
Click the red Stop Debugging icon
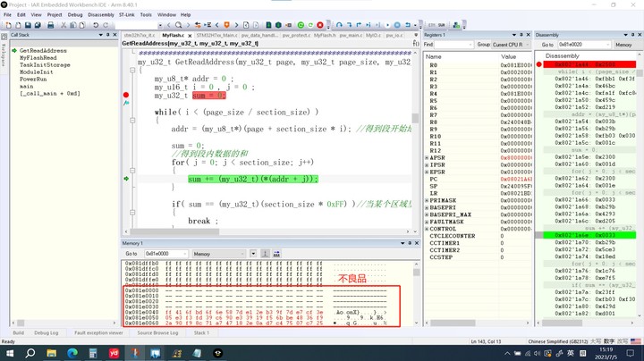320,25
